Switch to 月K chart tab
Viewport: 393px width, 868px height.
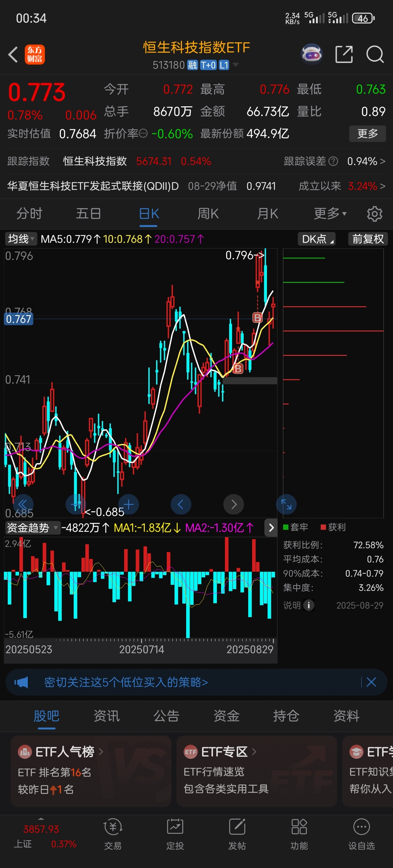tap(268, 214)
